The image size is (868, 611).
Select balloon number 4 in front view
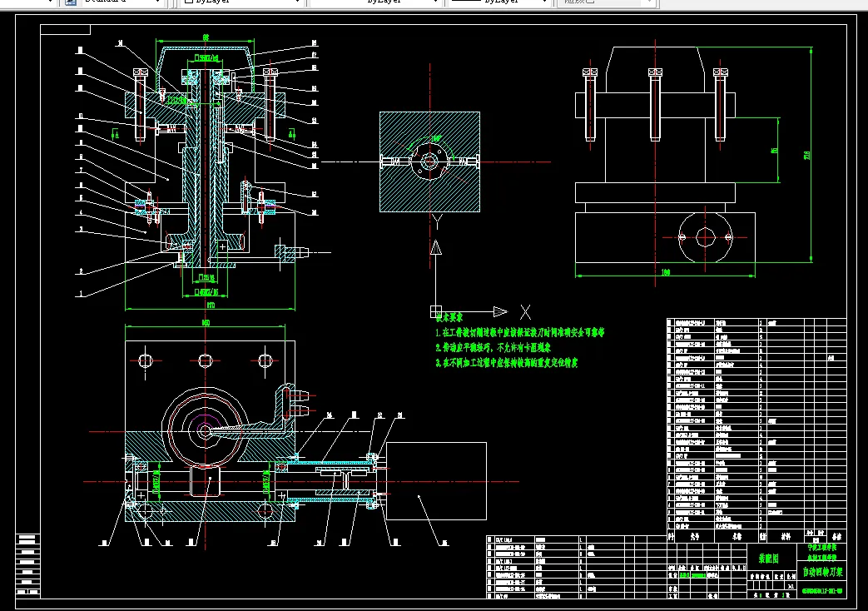81,213
